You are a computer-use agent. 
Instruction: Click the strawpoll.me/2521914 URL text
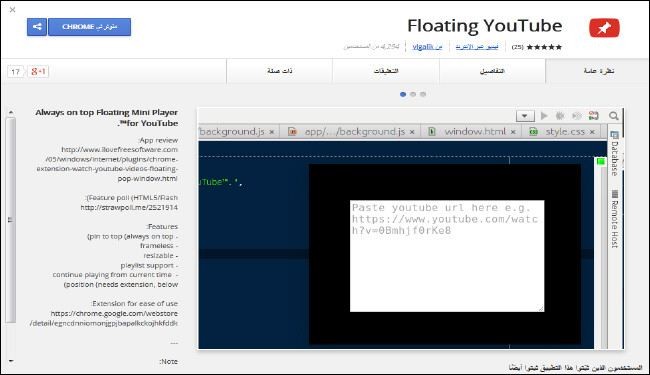point(129,208)
